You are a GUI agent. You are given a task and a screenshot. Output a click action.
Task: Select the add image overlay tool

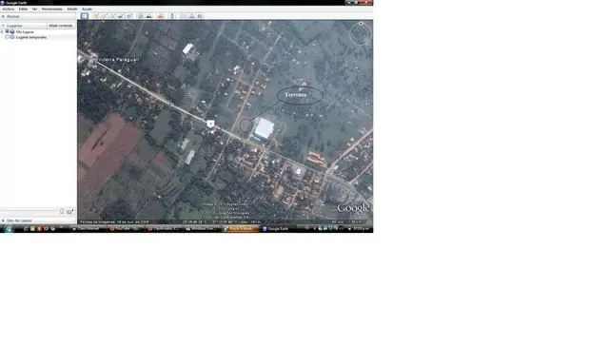121,16
